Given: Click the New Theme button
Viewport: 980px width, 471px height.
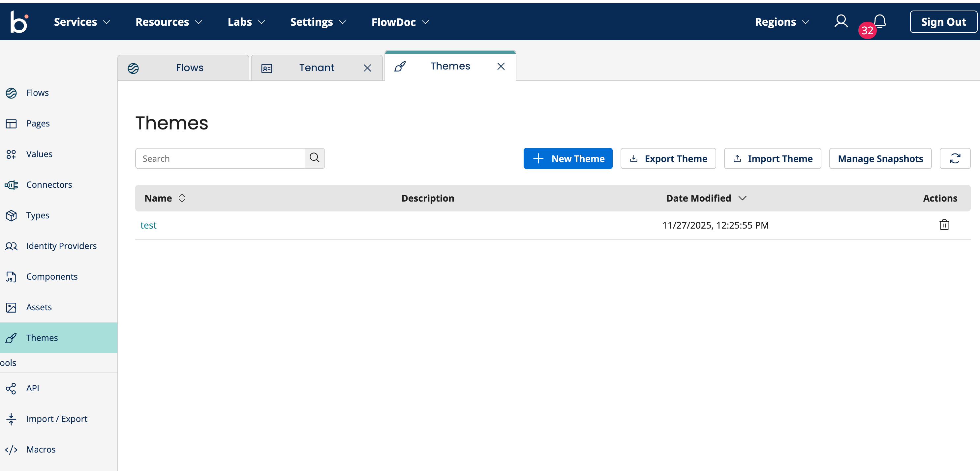Looking at the screenshot, I should click(567, 158).
